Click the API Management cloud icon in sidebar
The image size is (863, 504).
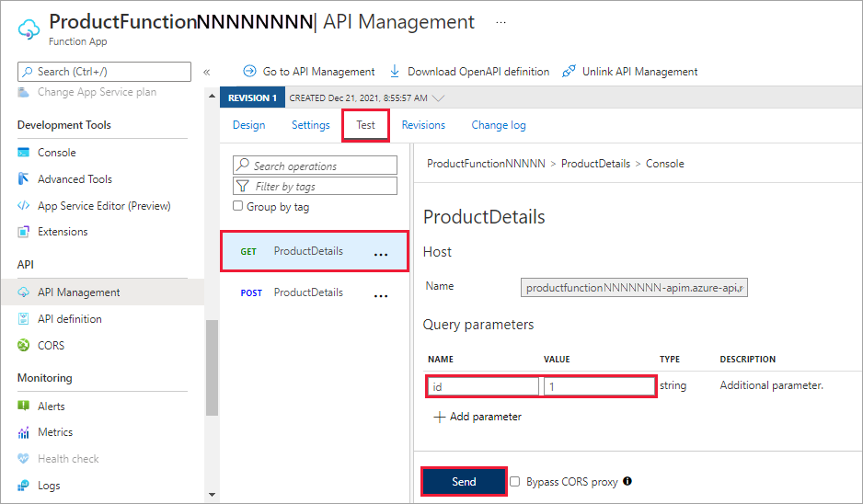tap(23, 292)
